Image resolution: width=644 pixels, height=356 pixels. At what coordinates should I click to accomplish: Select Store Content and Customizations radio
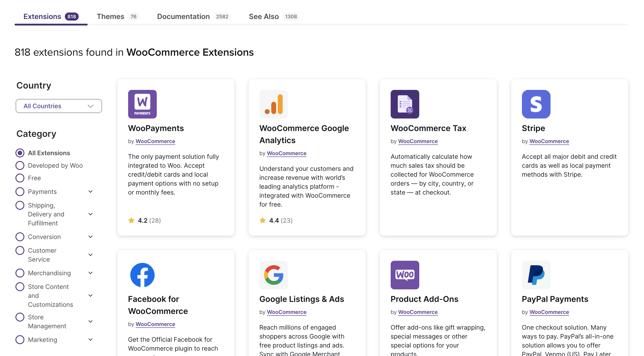[20, 286]
